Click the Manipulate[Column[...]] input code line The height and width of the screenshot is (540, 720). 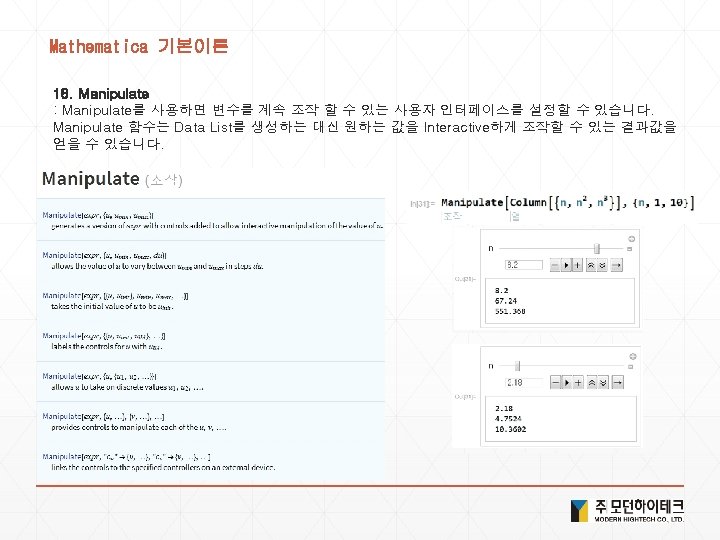568,202
